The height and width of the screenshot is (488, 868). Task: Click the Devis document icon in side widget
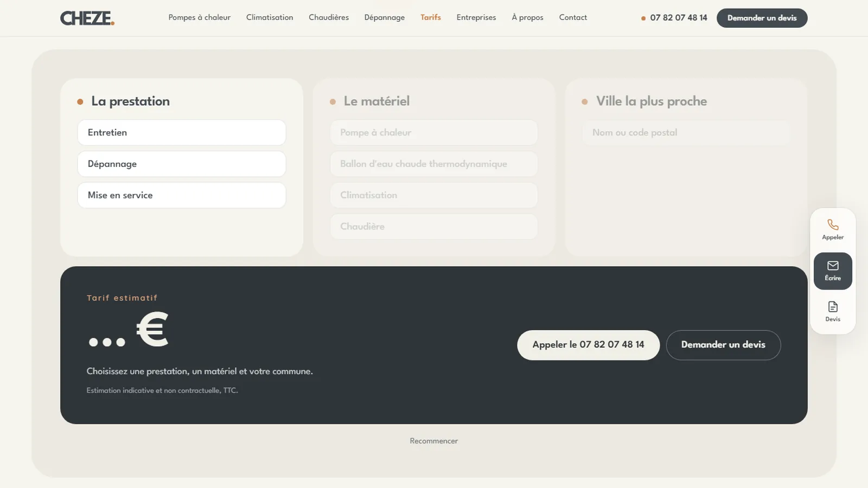[833, 307]
